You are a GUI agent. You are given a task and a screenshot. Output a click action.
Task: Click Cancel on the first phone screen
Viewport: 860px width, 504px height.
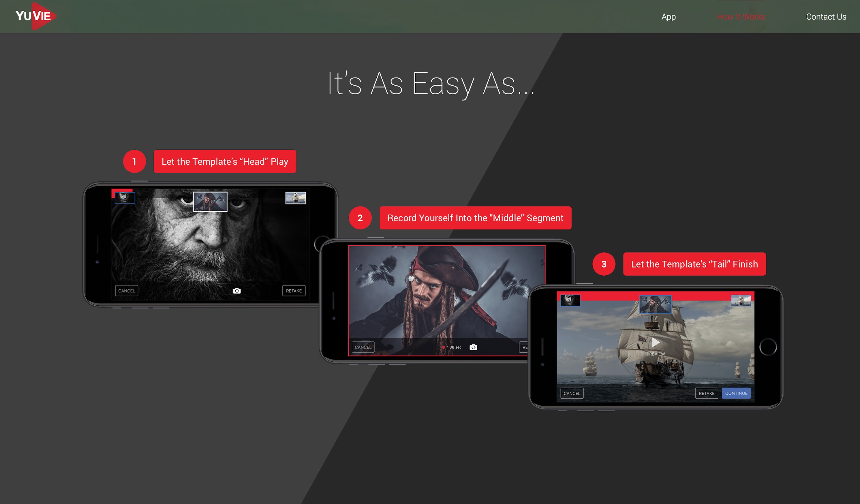pos(127,291)
